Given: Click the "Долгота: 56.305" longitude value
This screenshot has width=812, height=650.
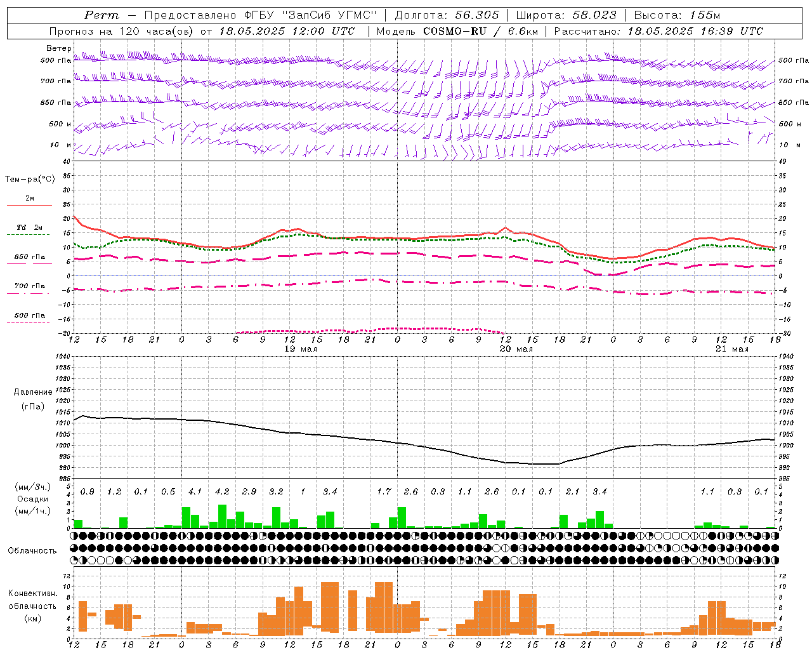Looking at the screenshot, I should coord(447,15).
